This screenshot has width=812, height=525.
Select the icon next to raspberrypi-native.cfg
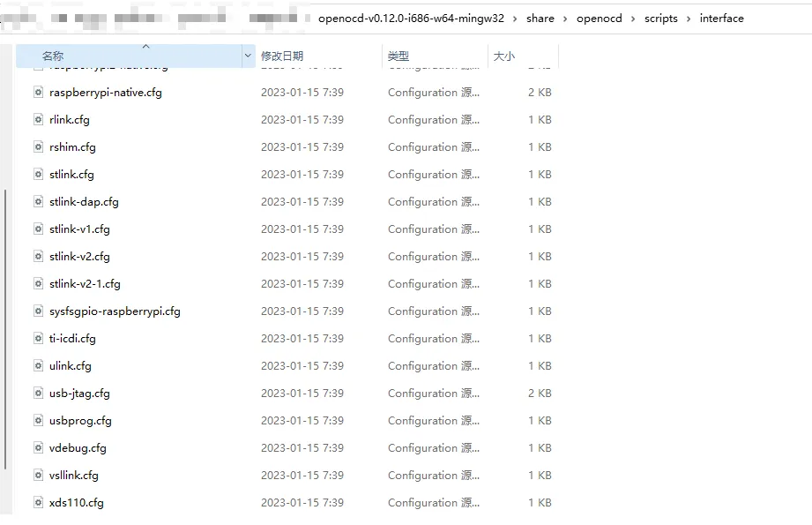coord(39,93)
